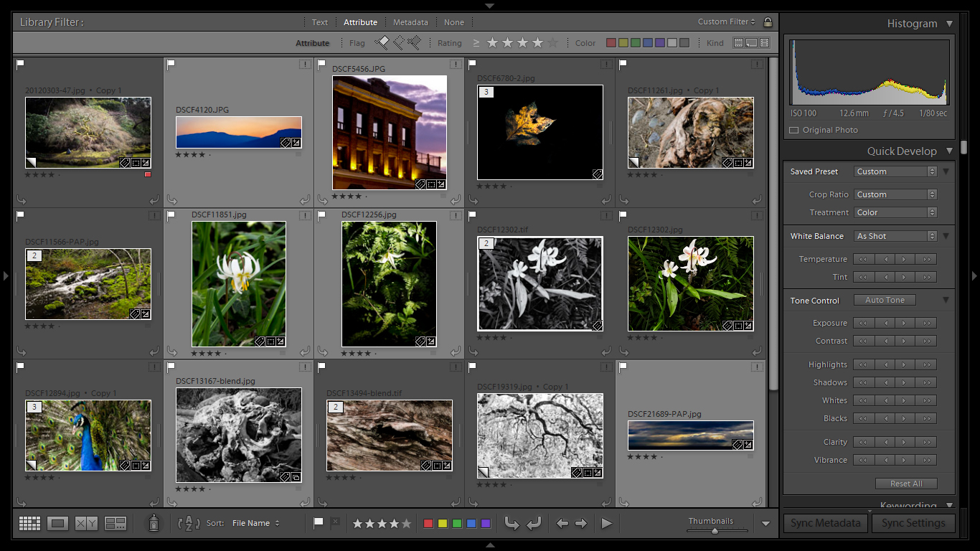Collapse the Quick Develop panel
This screenshot has width=980, height=551.
pos(949,151)
